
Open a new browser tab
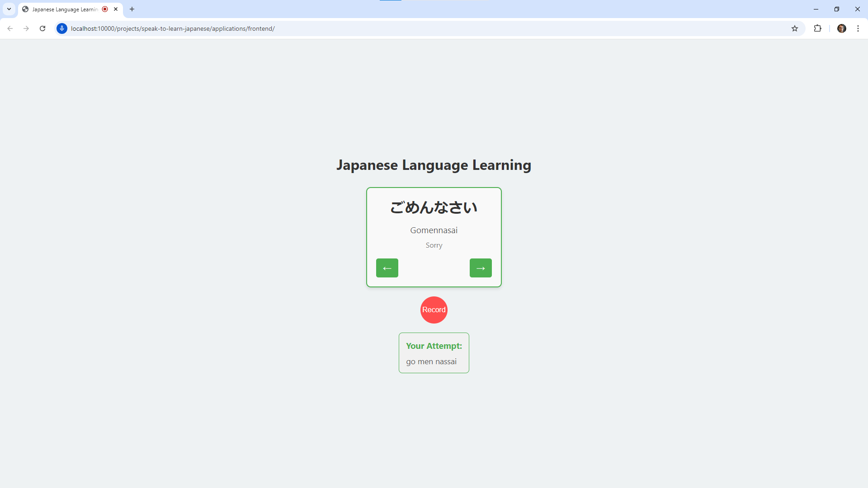pyautogui.click(x=132, y=9)
